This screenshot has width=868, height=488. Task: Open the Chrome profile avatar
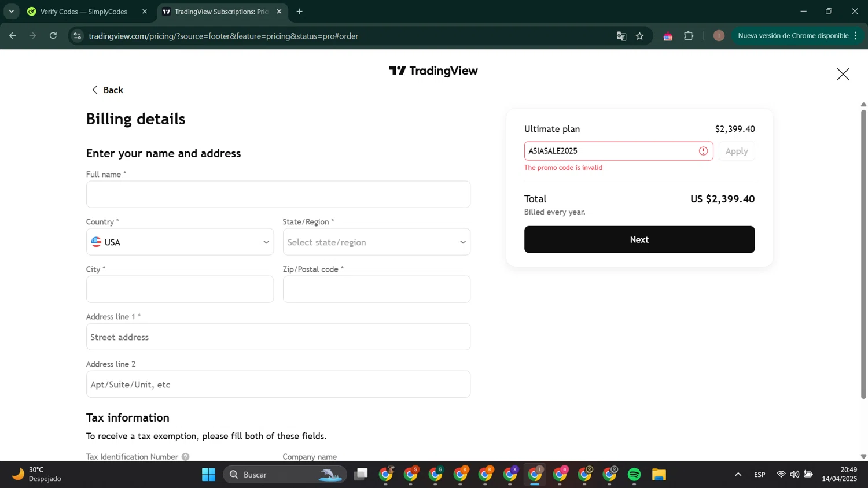719,36
